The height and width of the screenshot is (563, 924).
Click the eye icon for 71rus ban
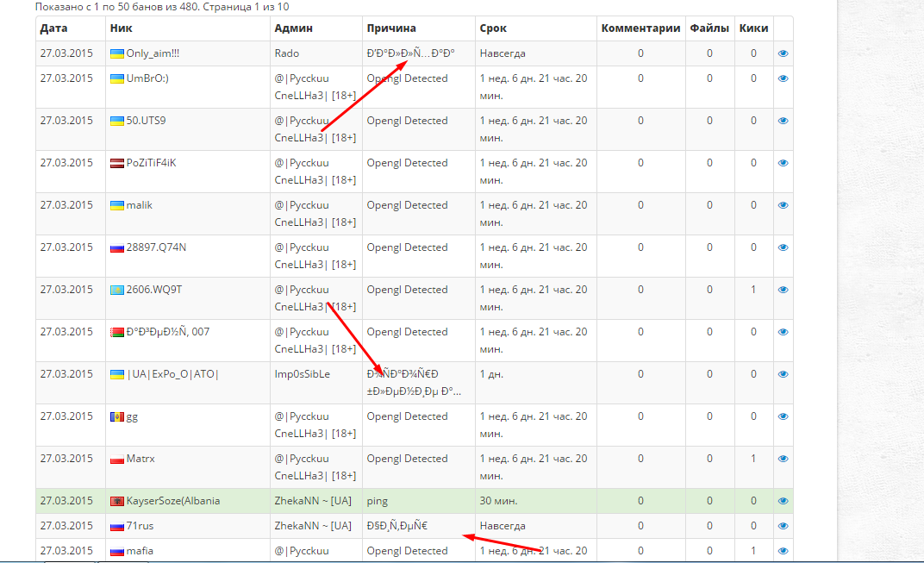point(783,526)
